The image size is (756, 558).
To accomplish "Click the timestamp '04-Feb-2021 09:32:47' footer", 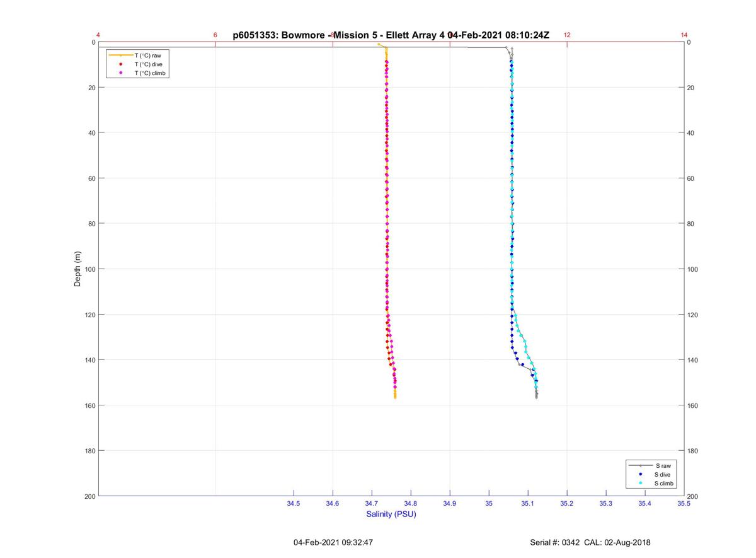I will (333, 542).
